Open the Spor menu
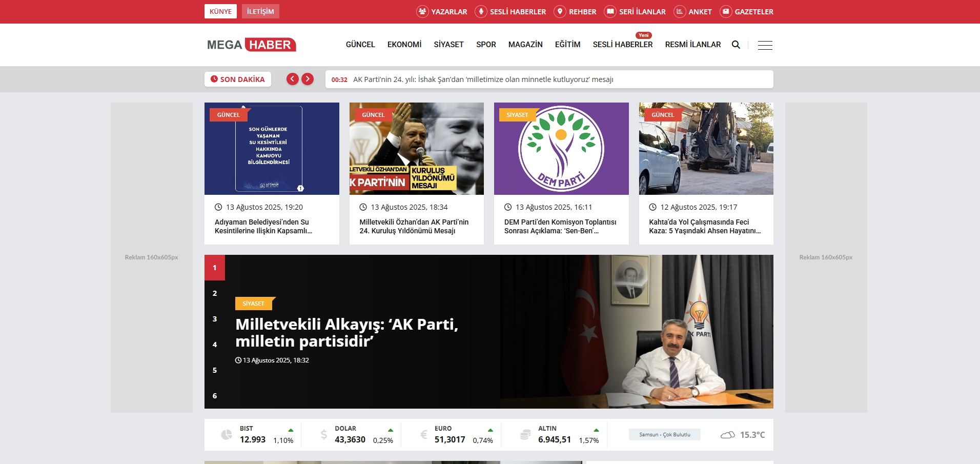980x464 pixels. (486, 45)
